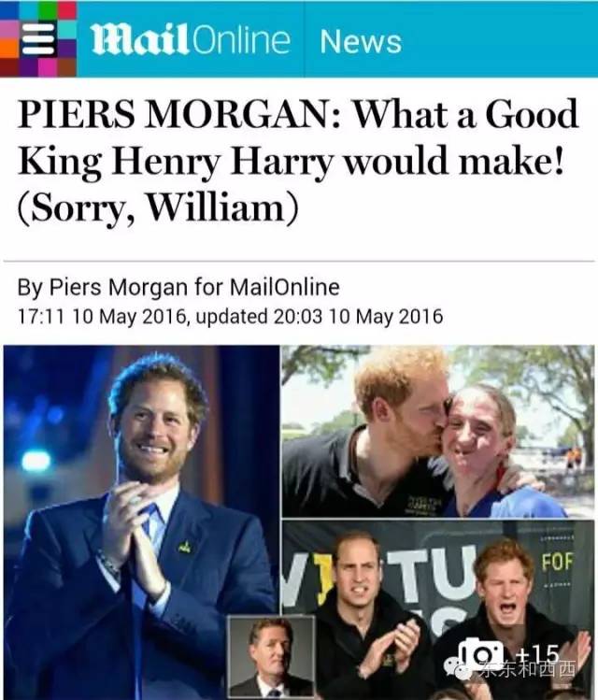Screen dimensions: 598x700
Task: Open the +15 more photos counter
Action: (x=537, y=654)
